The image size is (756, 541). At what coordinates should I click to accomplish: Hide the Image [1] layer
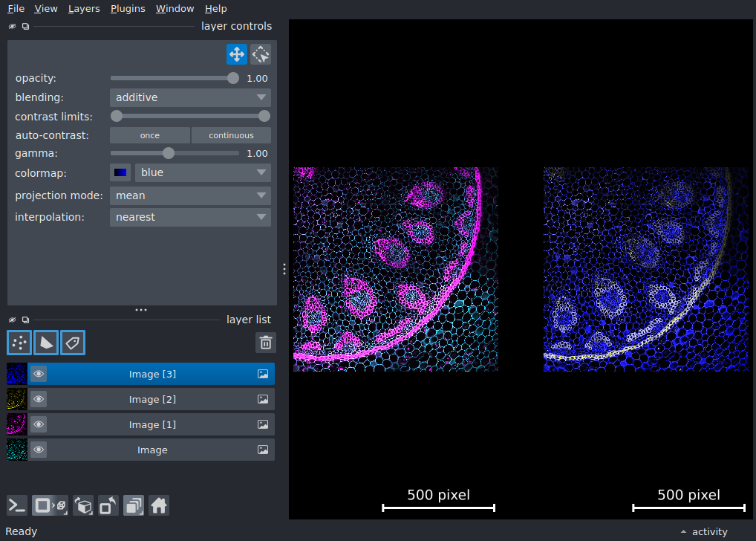pyautogui.click(x=39, y=424)
